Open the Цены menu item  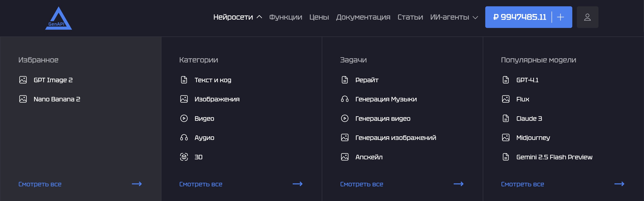319,17
